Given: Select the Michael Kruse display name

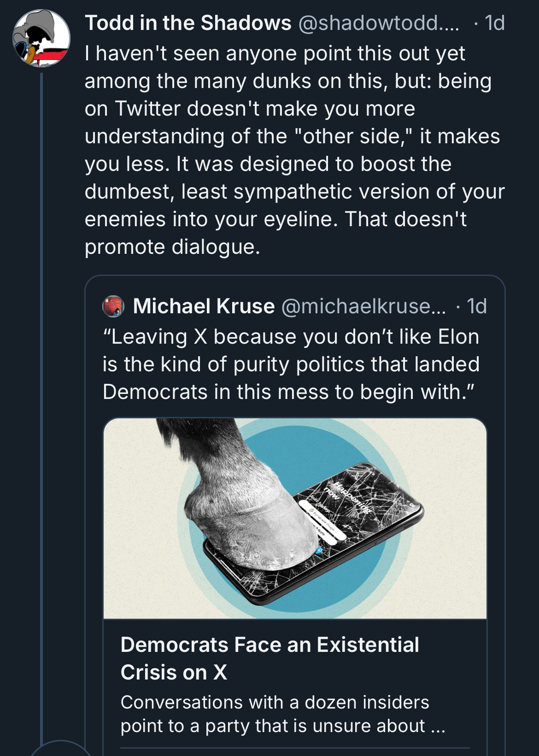Looking at the screenshot, I should click(204, 306).
